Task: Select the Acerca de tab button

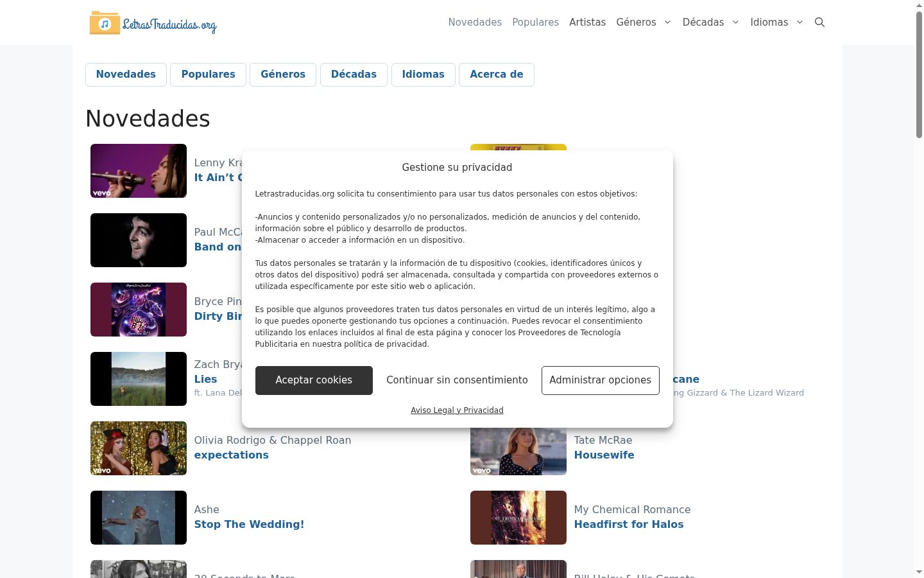Action: [x=497, y=74]
